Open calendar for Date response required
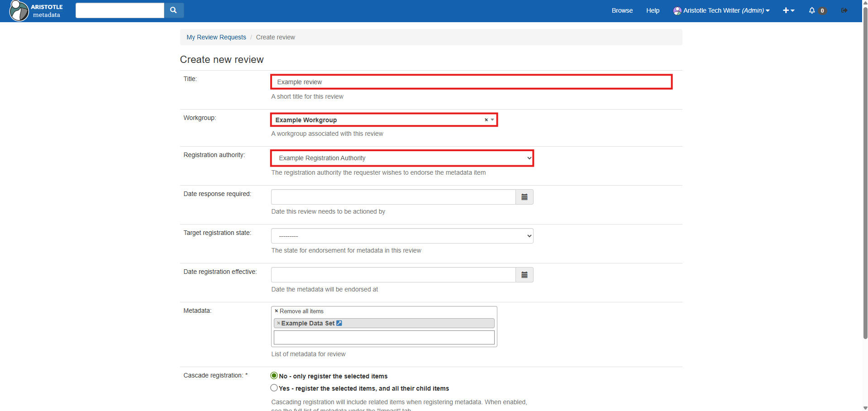Screen dimensions: 868x411 524,197
